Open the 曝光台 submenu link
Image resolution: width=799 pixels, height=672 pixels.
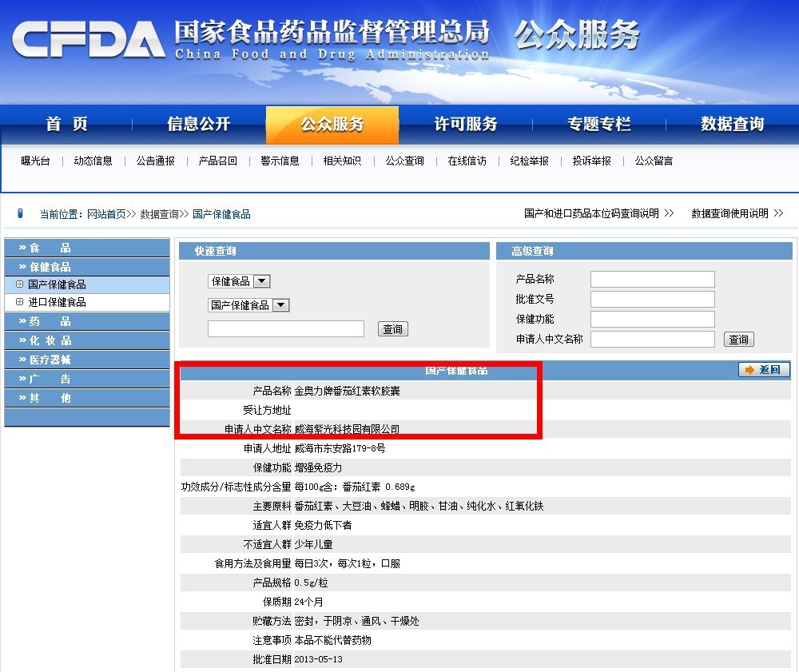click(x=36, y=161)
